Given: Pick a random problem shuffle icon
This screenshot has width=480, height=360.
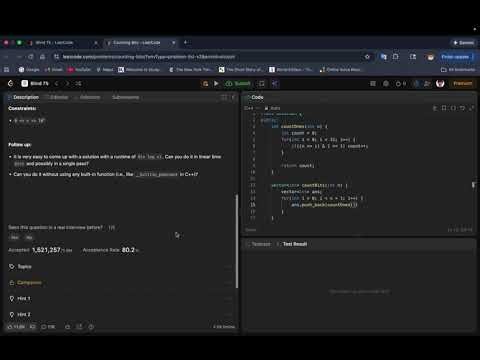Looking at the screenshot, I should (x=78, y=83).
